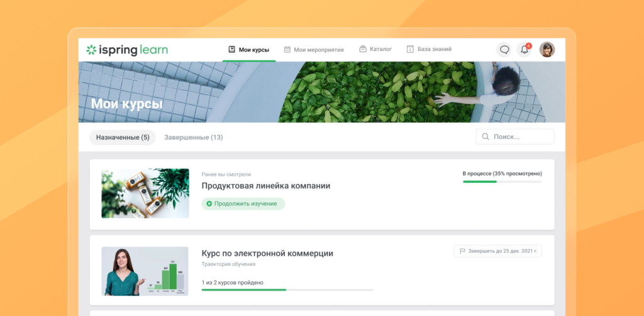This screenshot has width=644, height=316.
Task: Open the chat messages bubble icon
Action: [x=504, y=50]
